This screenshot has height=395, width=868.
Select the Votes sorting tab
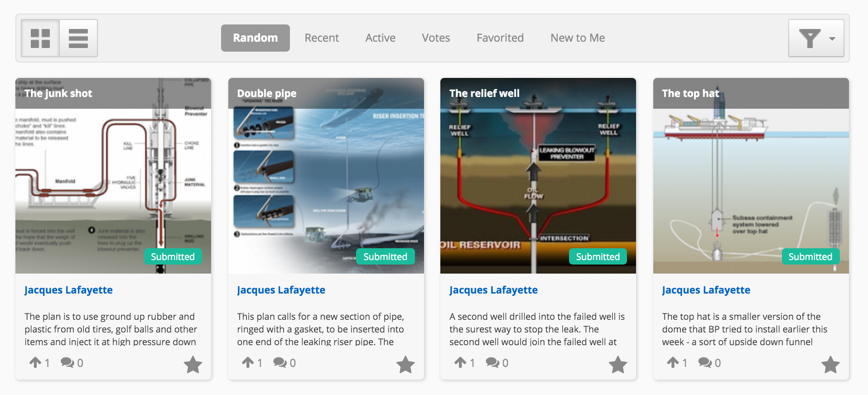click(x=436, y=38)
